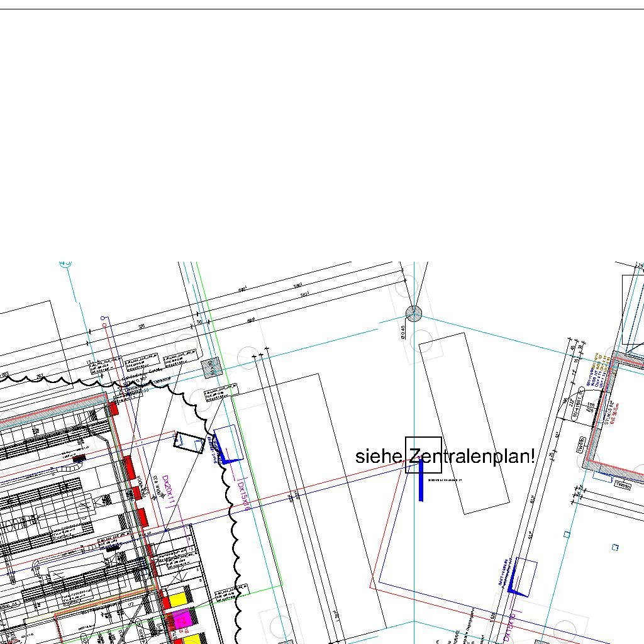The height and width of the screenshot is (644, 644).
Task: Click the '320' dimension text
Action: click(142, 326)
